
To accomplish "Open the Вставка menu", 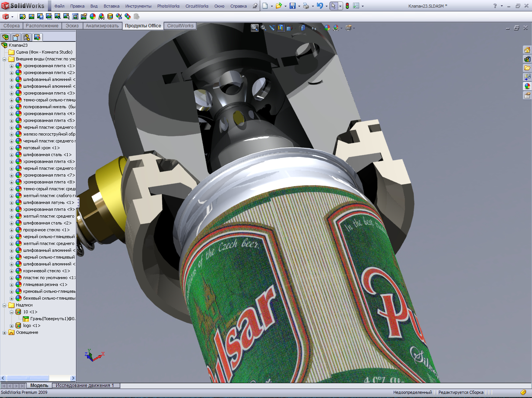I will pyautogui.click(x=111, y=6).
